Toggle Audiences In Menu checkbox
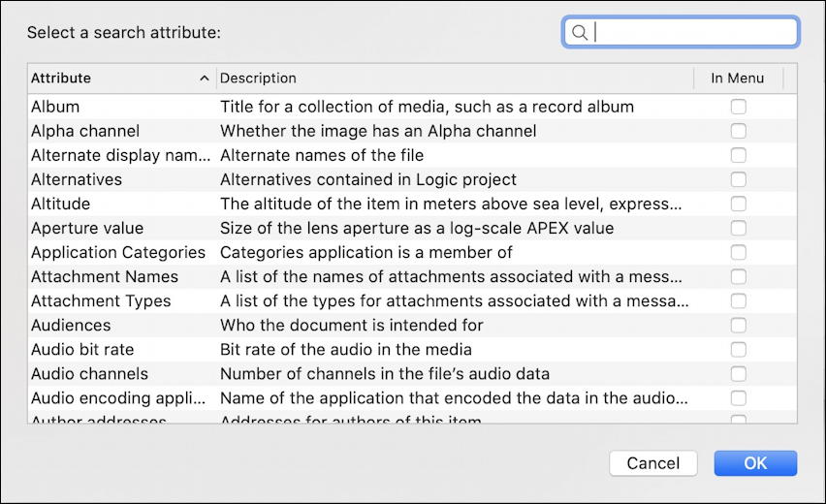The height and width of the screenshot is (504, 826). [738, 325]
